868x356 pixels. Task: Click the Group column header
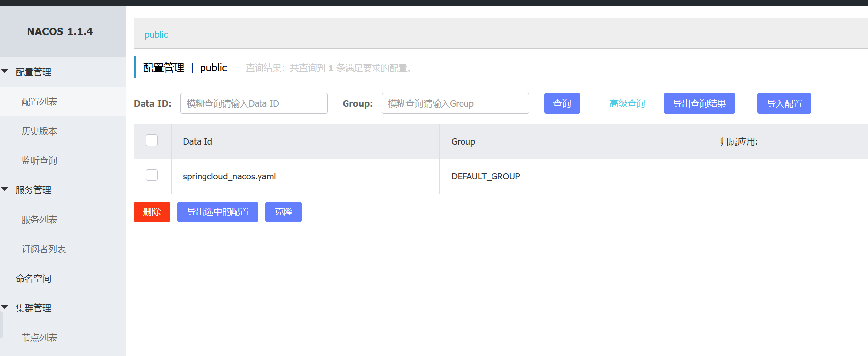(574, 142)
